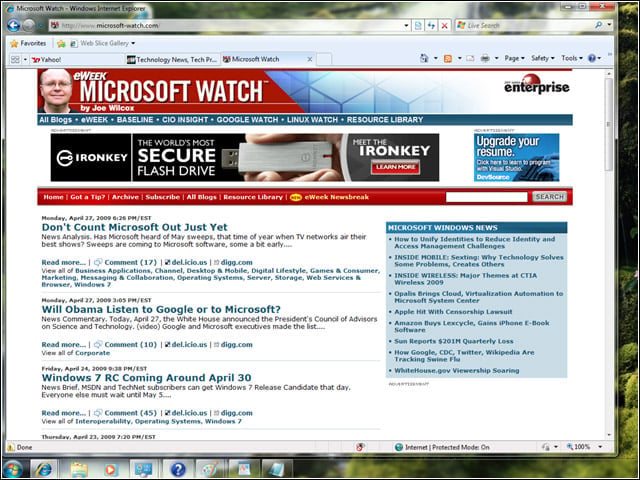This screenshot has height=480, width=640.
Task: Open the Page menu dropdown
Action: pyautogui.click(x=514, y=58)
